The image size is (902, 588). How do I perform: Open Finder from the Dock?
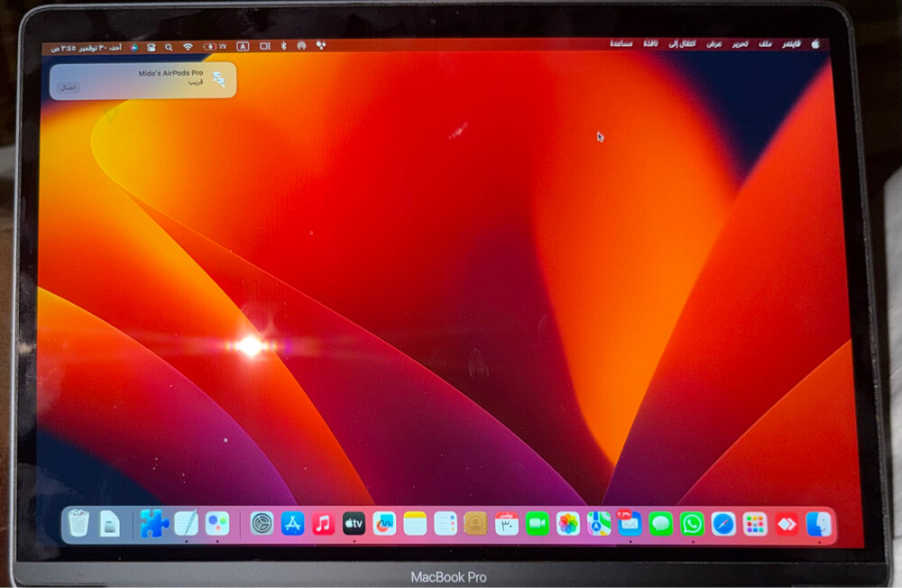[x=818, y=524]
